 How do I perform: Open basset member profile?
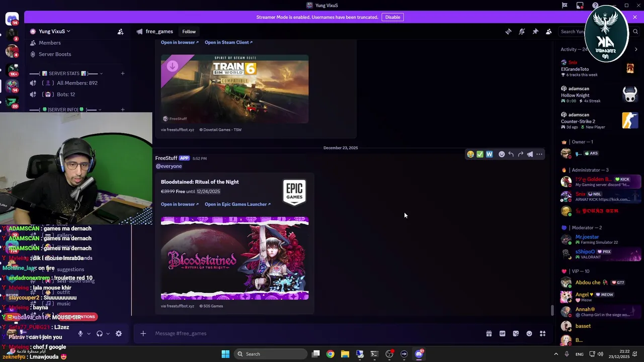599,326
